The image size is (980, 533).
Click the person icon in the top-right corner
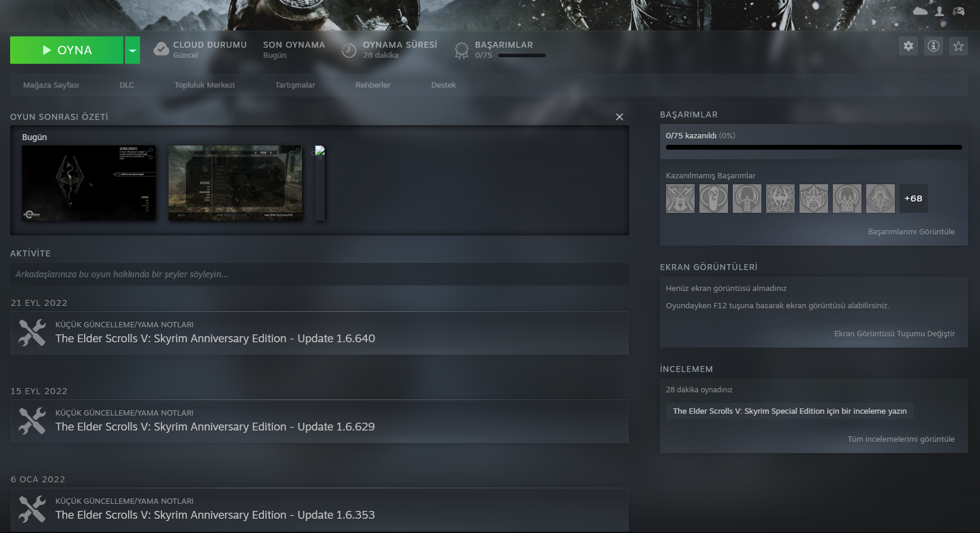coord(939,11)
